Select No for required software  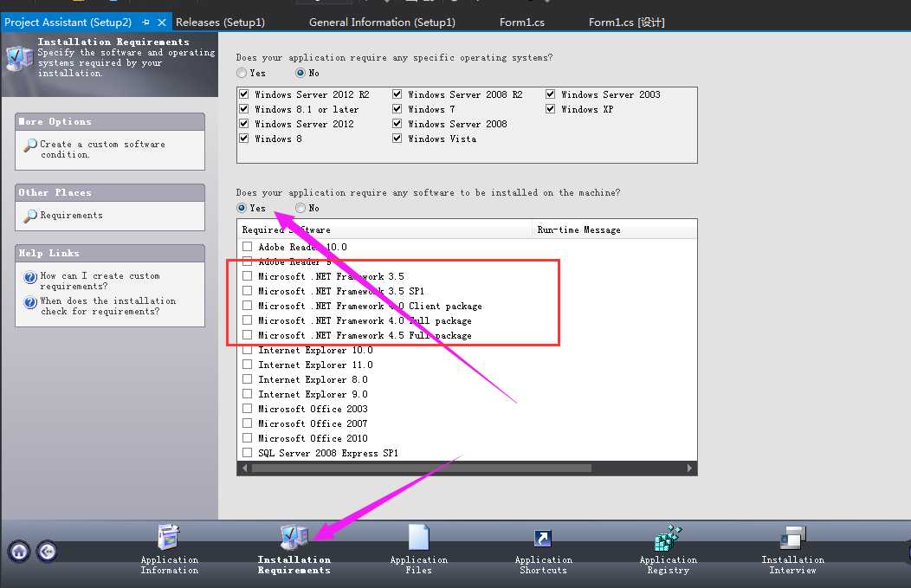(x=300, y=208)
